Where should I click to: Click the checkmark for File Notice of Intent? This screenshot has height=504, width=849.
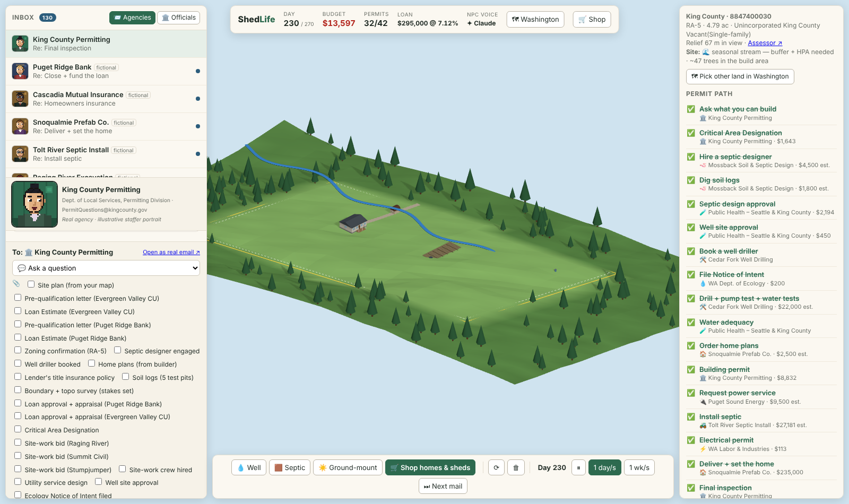point(691,274)
